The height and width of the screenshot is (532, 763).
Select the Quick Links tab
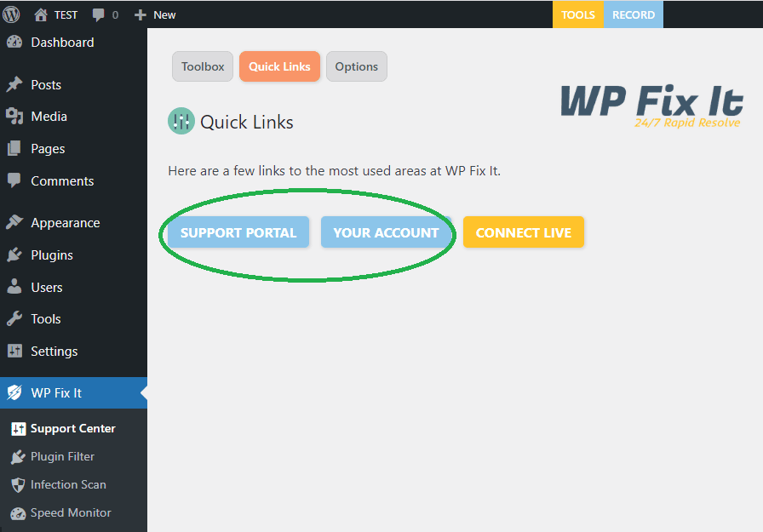279,66
